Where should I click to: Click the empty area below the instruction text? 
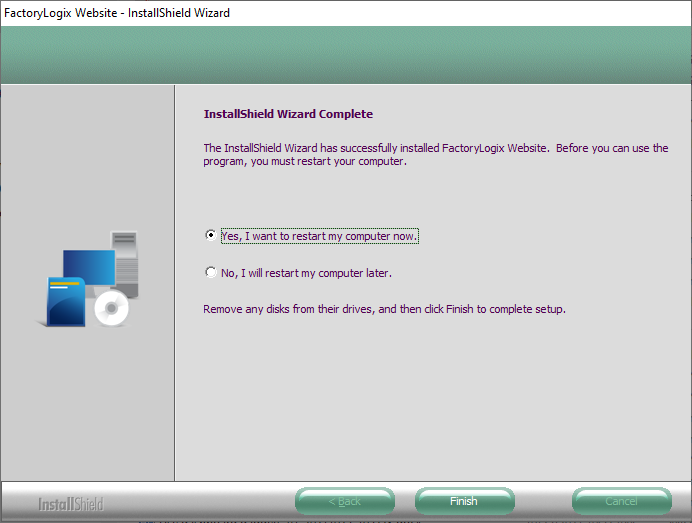tap(430, 400)
